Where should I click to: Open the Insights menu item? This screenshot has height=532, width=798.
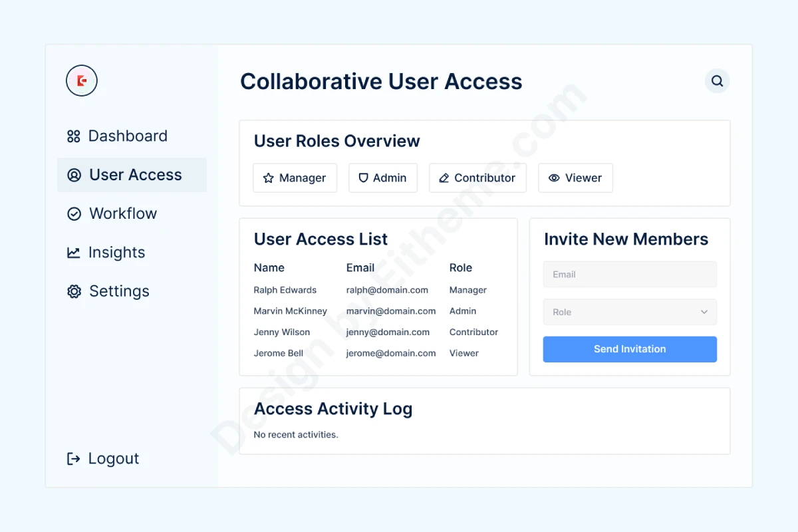[x=116, y=253]
